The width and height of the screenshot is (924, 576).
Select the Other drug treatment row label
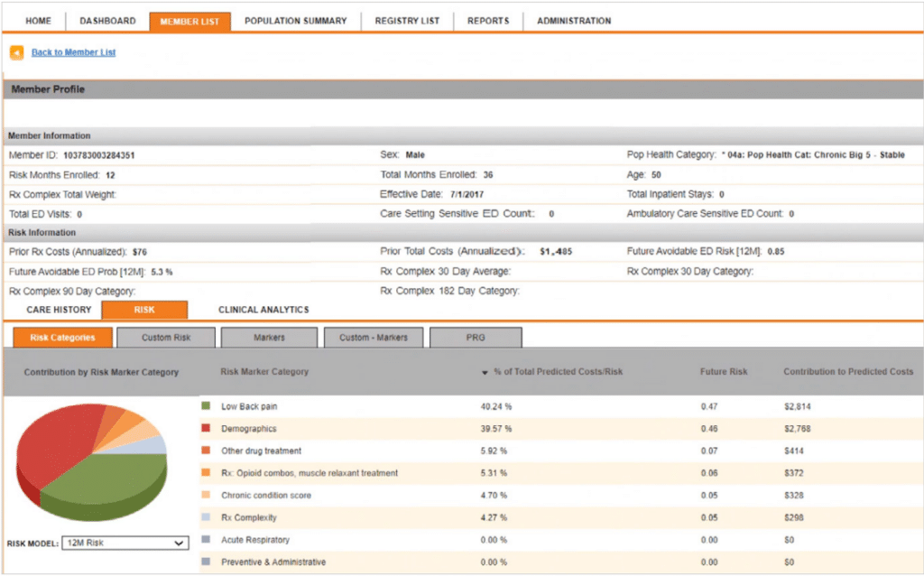pos(261,451)
